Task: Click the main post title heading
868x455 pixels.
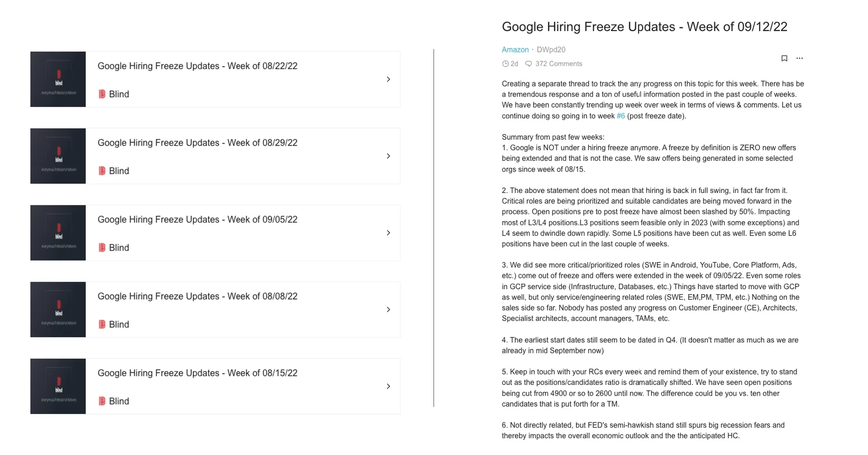Action: click(644, 27)
